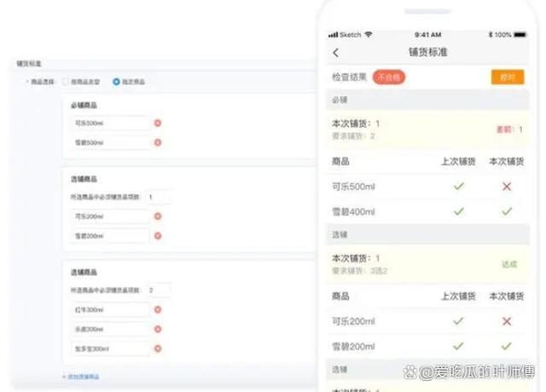Tap the Wi-Fi icon in the phone status bar
The width and height of the screenshot is (546, 392).
[369, 34]
